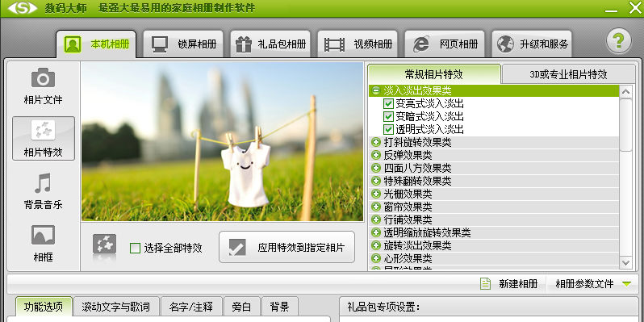Open the 相框 frame icon
644x322 pixels.
(x=43, y=235)
